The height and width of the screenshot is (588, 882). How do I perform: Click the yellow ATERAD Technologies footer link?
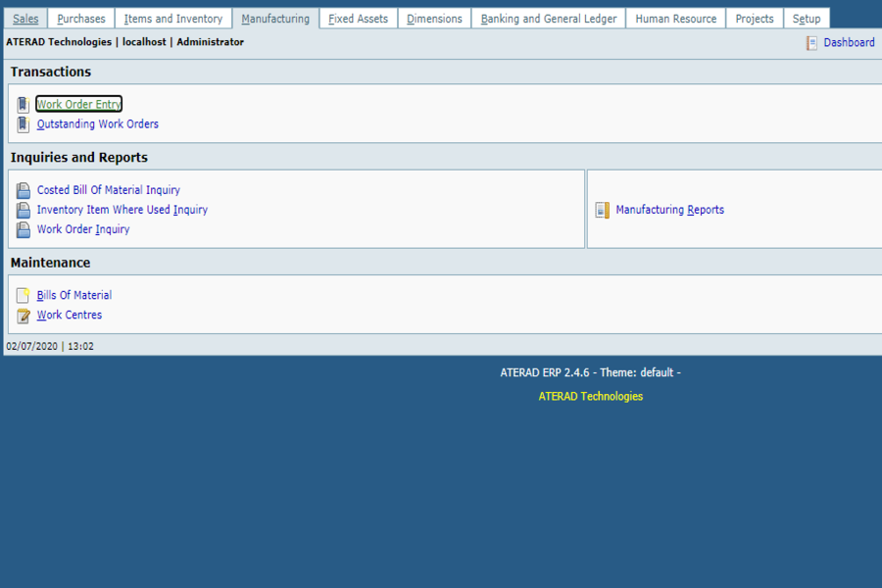(x=591, y=397)
